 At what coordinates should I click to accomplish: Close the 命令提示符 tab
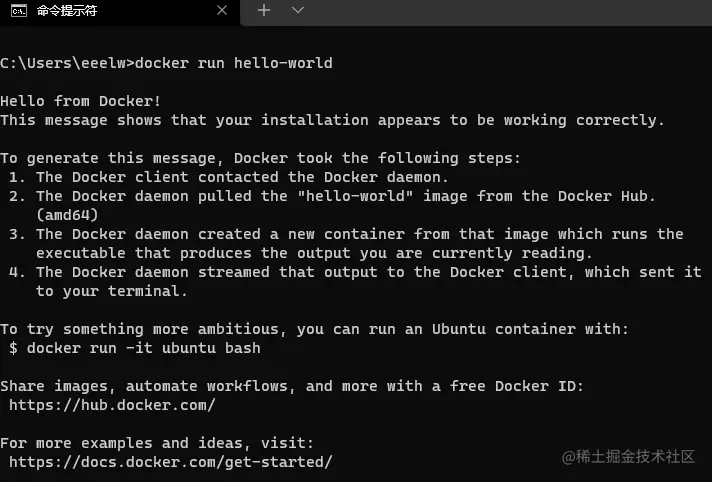222,10
